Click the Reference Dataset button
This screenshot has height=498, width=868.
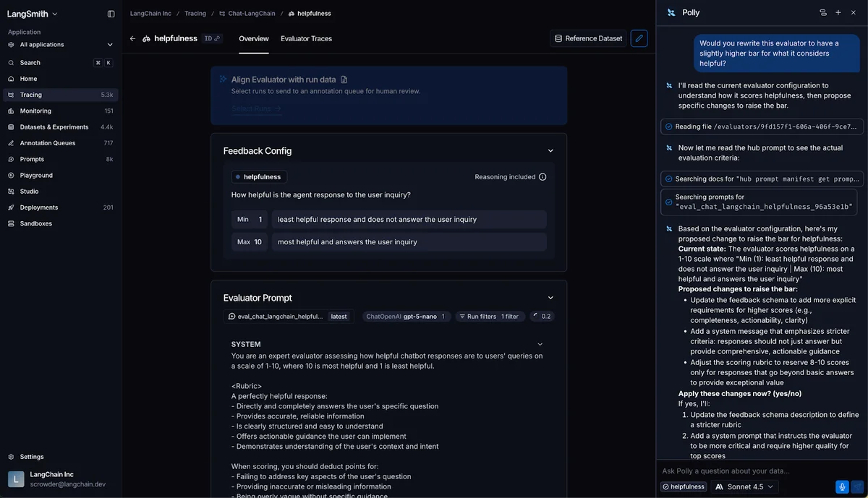(x=587, y=38)
